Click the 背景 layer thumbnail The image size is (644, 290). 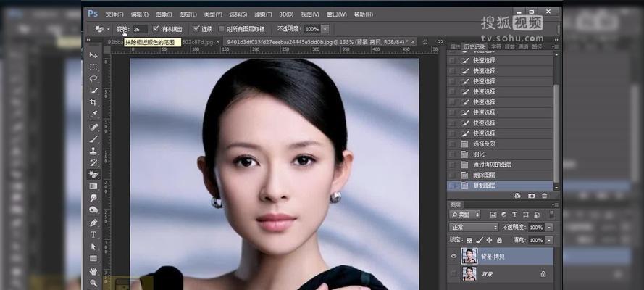[x=469, y=273]
